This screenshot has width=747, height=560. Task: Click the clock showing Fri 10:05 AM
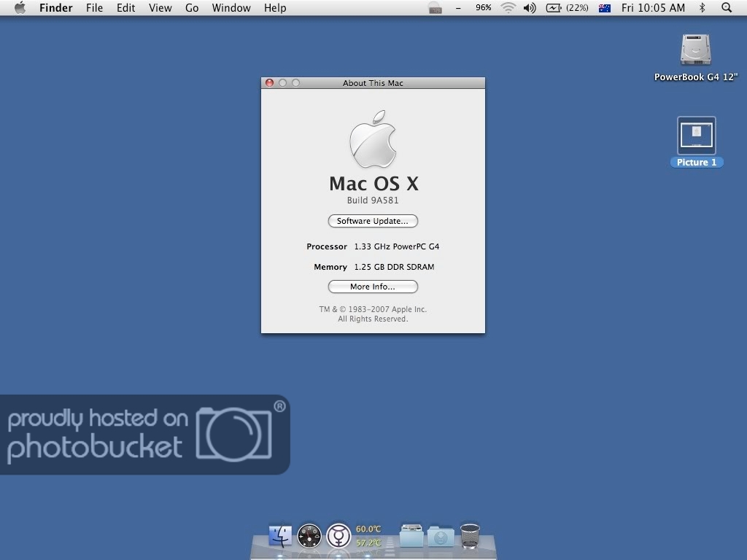(x=653, y=7)
